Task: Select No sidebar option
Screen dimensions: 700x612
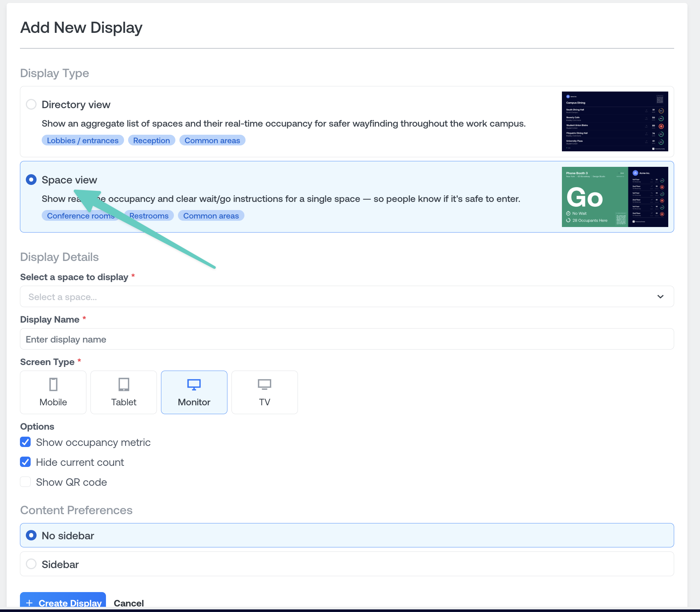Action: pos(31,535)
